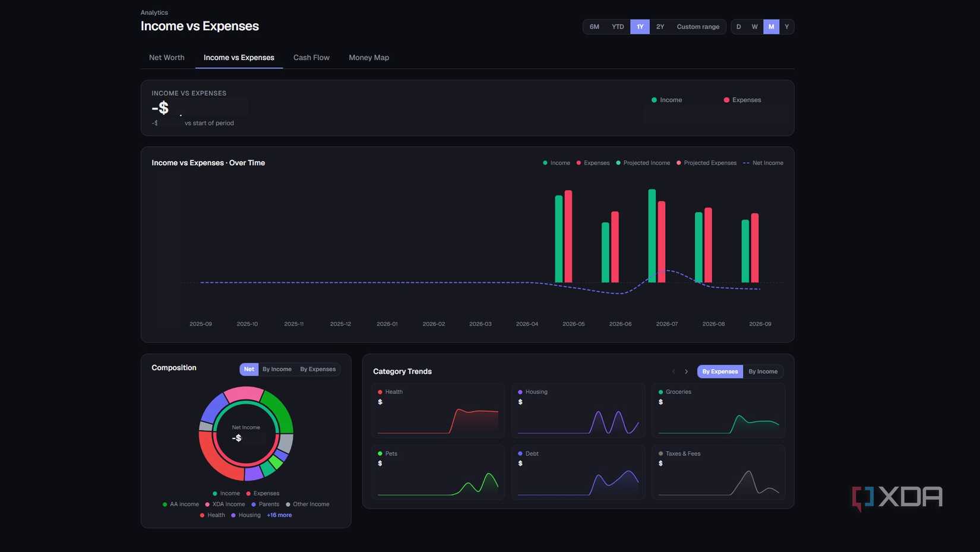Viewport: 980px width, 552px height.
Task: Click the +16 more legend link
Action: point(279,515)
